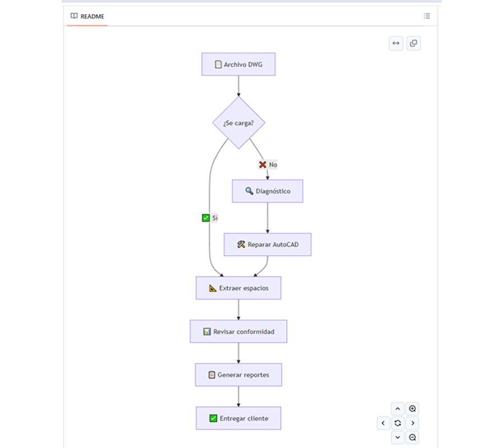Pan the diagram up
Viewport: 504px width, 448px height.
click(398, 409)
